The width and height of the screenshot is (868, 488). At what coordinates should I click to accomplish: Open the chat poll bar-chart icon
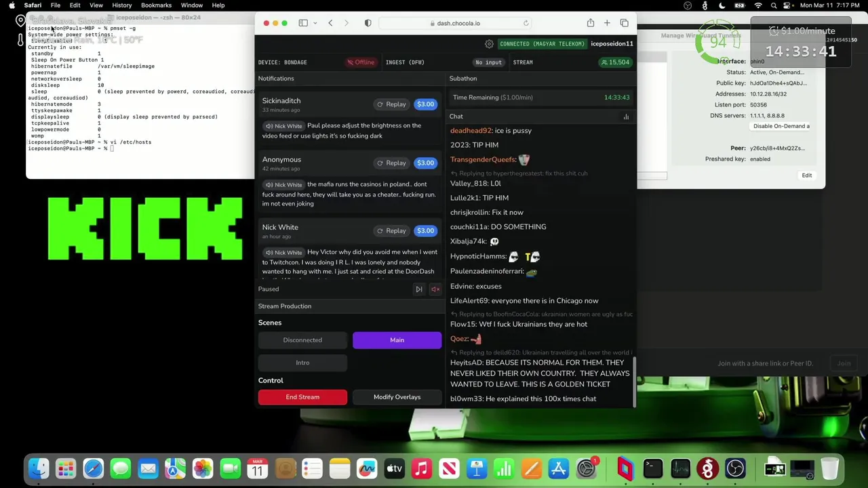(626, 117)
